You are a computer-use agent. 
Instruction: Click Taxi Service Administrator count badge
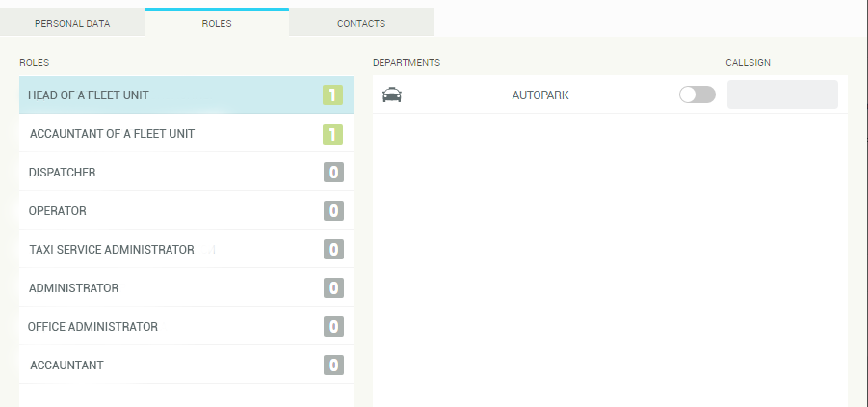(x=333, y=250)
